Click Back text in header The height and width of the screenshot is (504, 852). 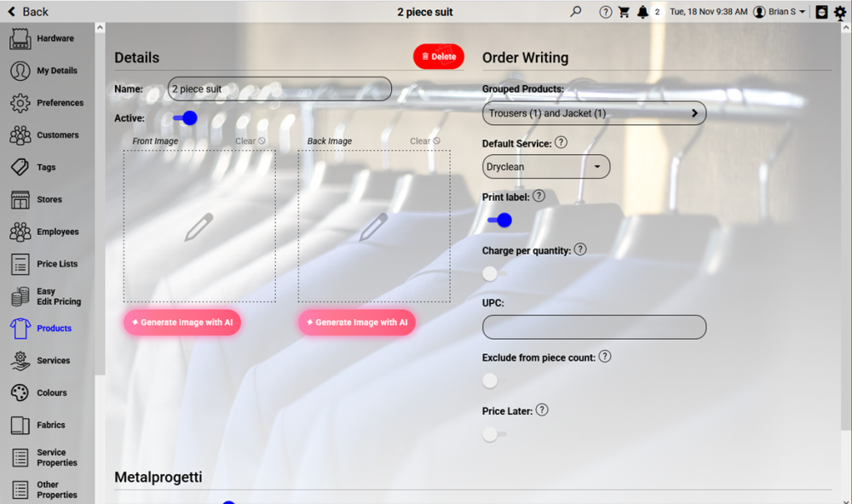pyautogui.click(x=35, y=11)
